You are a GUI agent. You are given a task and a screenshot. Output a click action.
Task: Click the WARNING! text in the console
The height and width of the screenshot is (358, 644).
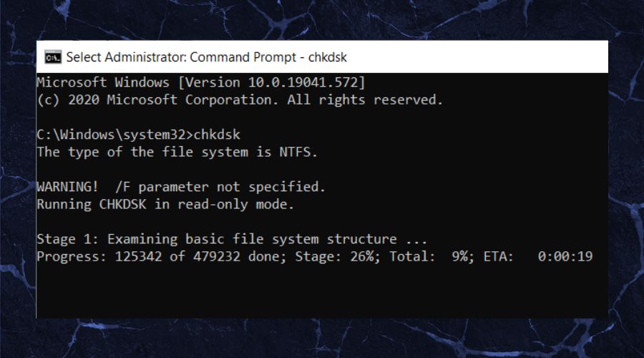pyautogui.click(x=67, y=187)
